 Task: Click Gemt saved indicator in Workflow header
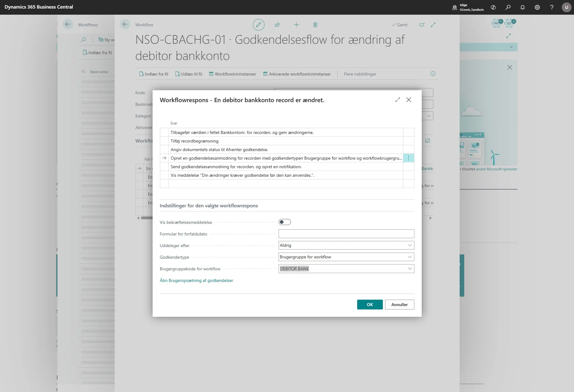point(400,25)
